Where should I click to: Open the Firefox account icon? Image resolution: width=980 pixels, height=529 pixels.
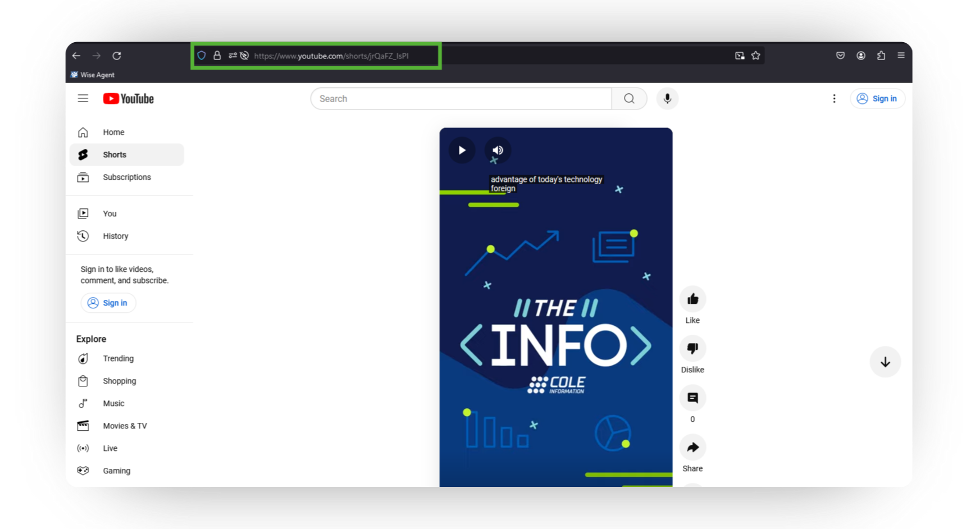(861, 56)
